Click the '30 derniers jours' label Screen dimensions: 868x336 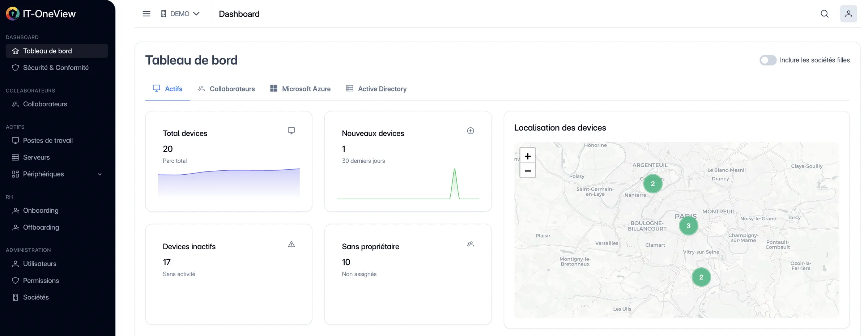[x=363, y=161]
